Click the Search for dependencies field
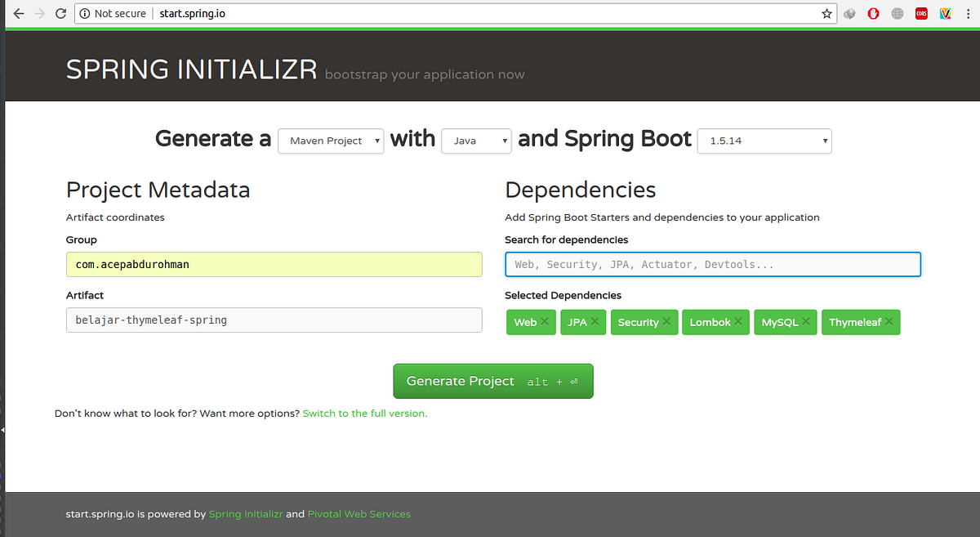Image resolution: width=980 pixels, height=537 pixels. click(712, 264)
